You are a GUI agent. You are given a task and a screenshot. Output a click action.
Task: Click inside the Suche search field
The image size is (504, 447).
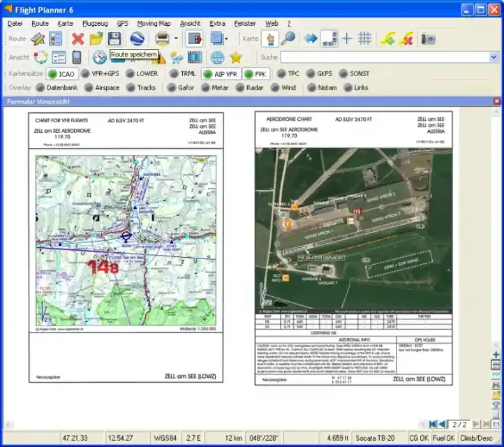(x=385, y=57)
